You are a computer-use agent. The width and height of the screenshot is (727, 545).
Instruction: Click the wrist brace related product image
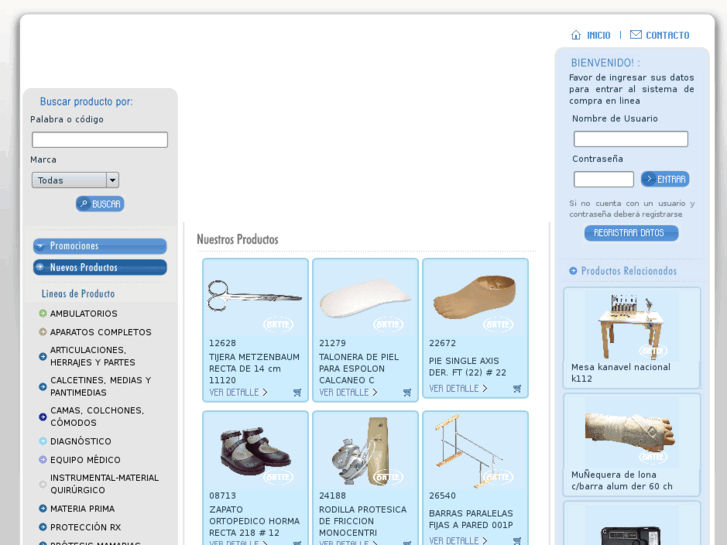631,431
